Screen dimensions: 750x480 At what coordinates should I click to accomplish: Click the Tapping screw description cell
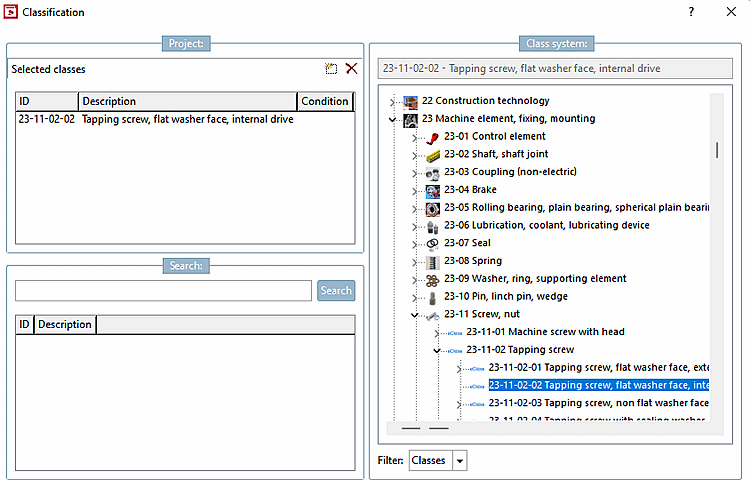pos(188,120)
